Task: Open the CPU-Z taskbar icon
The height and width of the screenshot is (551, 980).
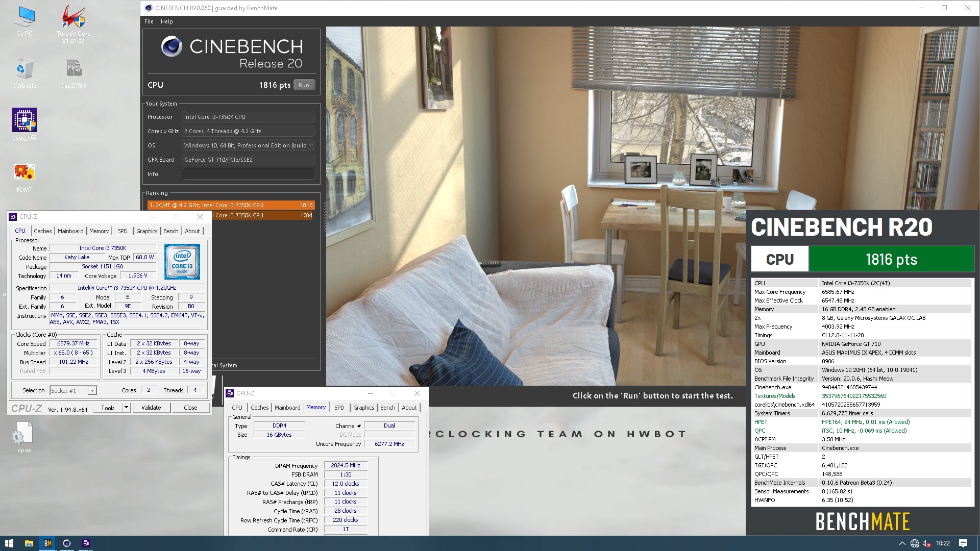Action: pyautogui.click(x=85, y=543)
